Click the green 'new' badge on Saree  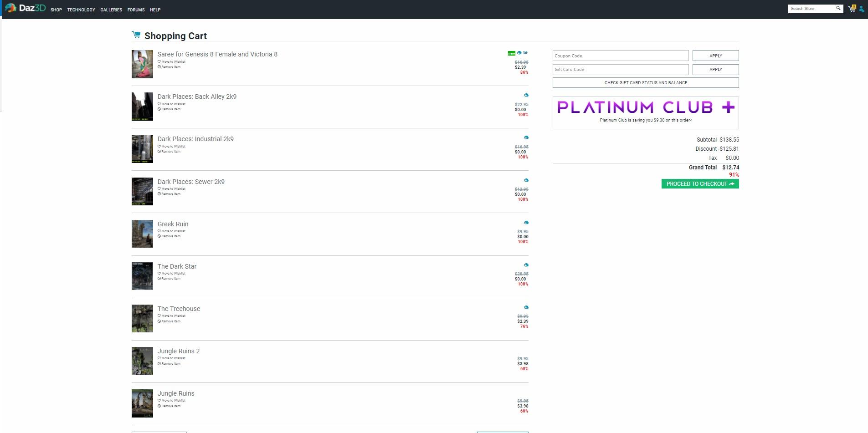pos(511,53)
